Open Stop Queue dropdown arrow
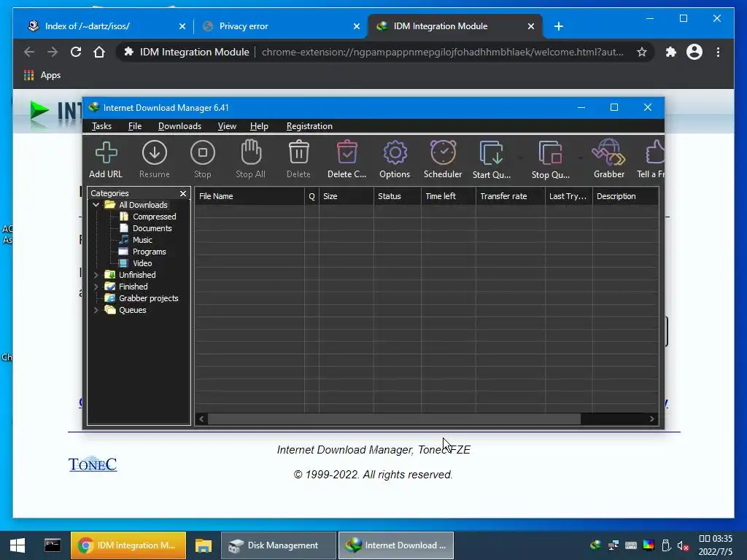 [580, 157]
